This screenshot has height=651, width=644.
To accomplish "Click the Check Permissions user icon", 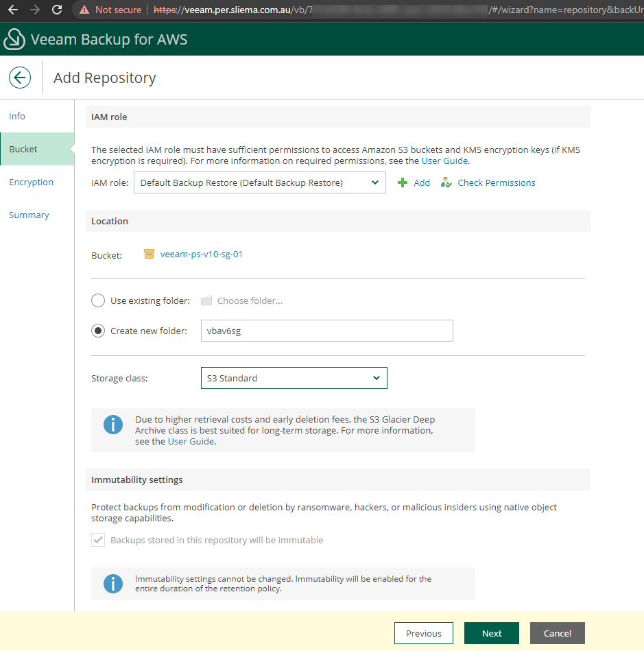I will point(446,182).
